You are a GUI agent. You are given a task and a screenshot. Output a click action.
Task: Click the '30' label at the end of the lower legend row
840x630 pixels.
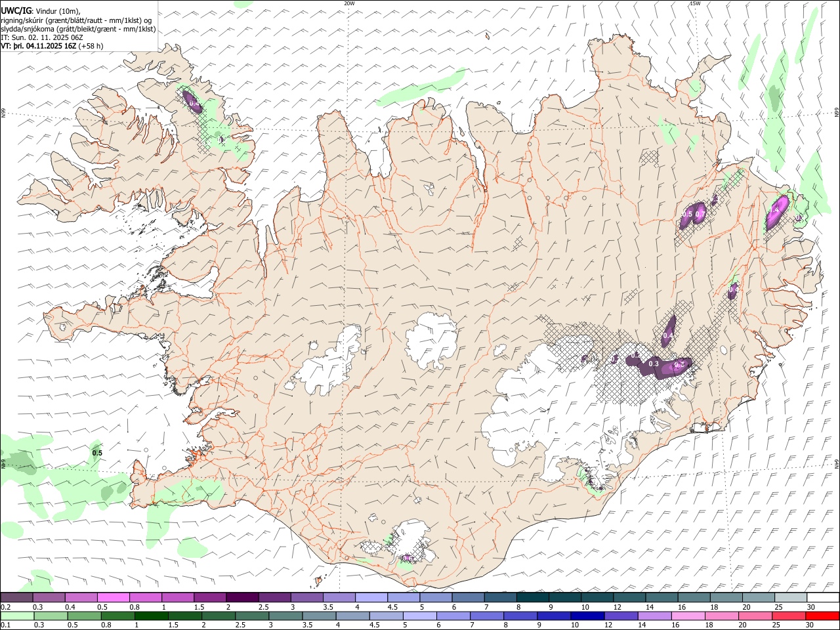pyautogui.click(x=811, y=625)
